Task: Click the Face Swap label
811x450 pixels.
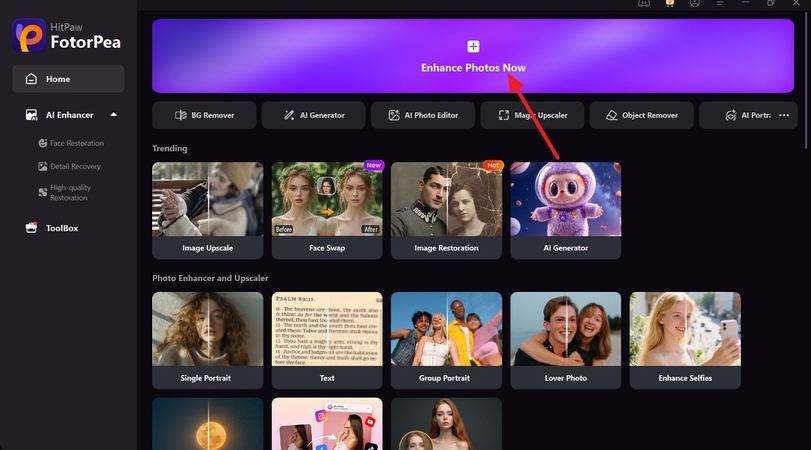Action: [327, 248]
